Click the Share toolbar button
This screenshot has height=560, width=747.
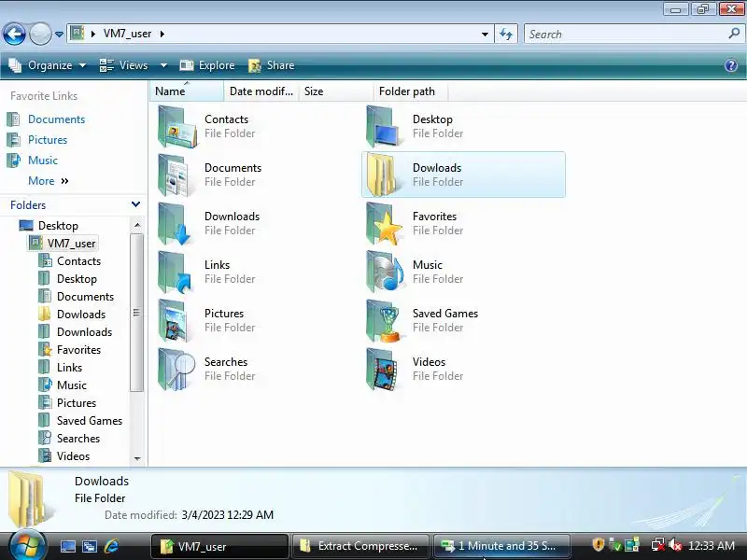272,65
